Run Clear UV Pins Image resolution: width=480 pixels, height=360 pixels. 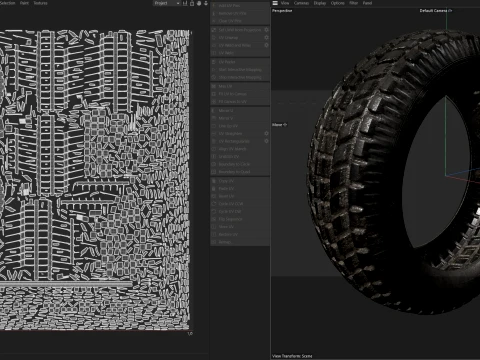(x=240, y=21)
